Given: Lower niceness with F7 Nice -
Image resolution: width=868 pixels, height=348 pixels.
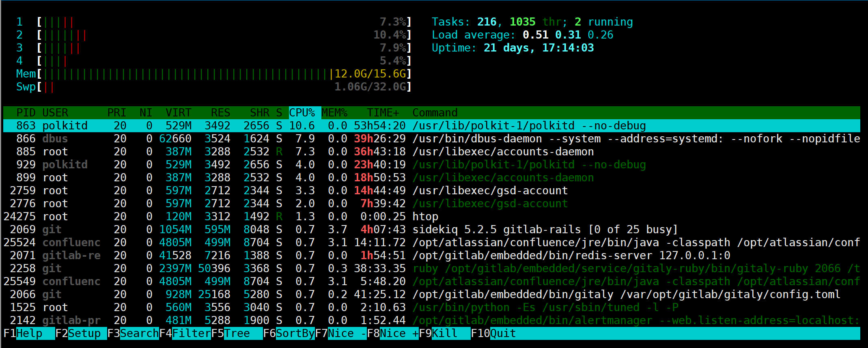Looking at the screenshot, I should pyautogui.click(x=341, y=333).
